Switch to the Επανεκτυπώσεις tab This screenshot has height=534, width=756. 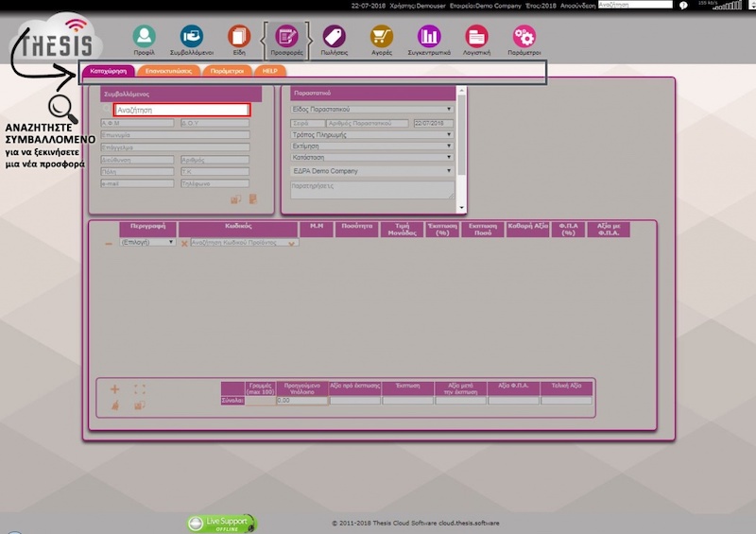168,71
